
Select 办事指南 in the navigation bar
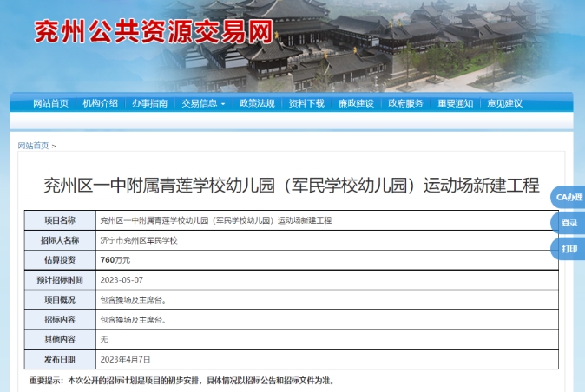[149, 103]
